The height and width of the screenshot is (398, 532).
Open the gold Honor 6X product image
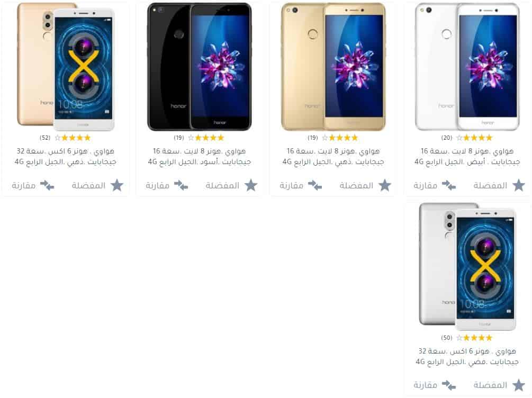coord(66,67)
